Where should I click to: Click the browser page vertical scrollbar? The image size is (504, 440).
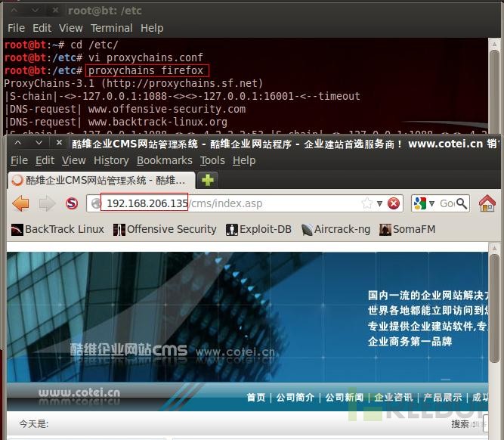pos(494,308)
